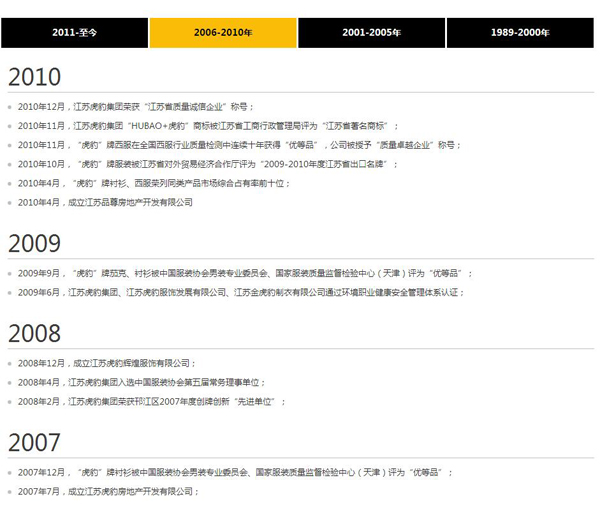Switch to the 2001-2005年 tab
This screenshot has height=508, width=600.
(371, 32)
